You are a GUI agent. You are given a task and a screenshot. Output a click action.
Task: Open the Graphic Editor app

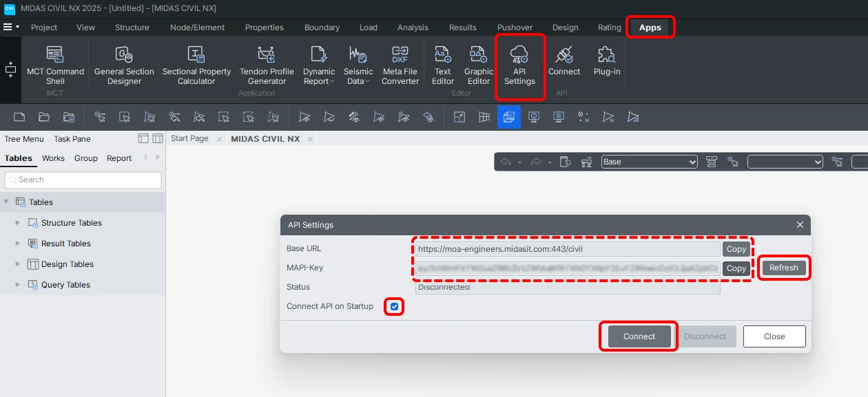coord(479,65)
